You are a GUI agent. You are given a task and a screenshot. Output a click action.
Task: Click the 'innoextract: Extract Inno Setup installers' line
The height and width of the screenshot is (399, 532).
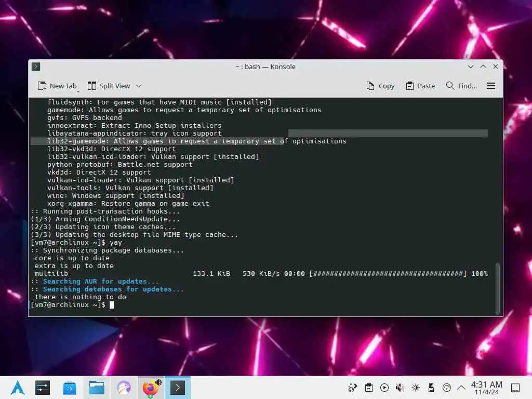135,126
